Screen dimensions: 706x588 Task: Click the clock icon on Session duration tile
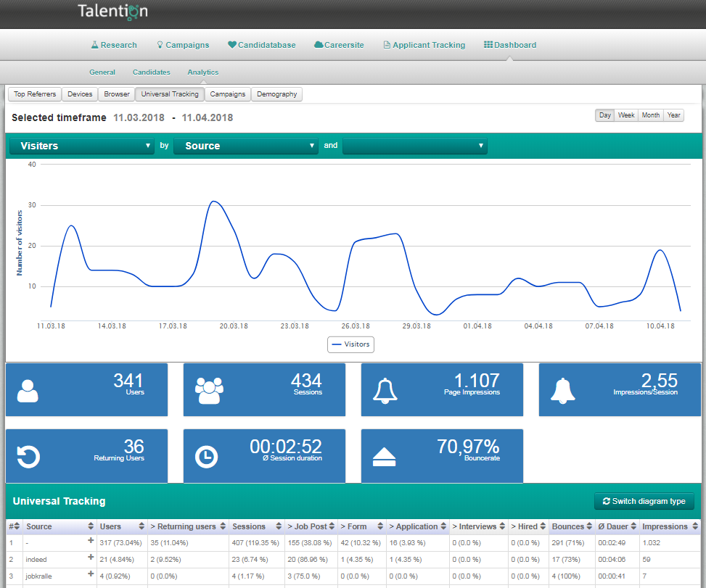click(x=206, y=457)
